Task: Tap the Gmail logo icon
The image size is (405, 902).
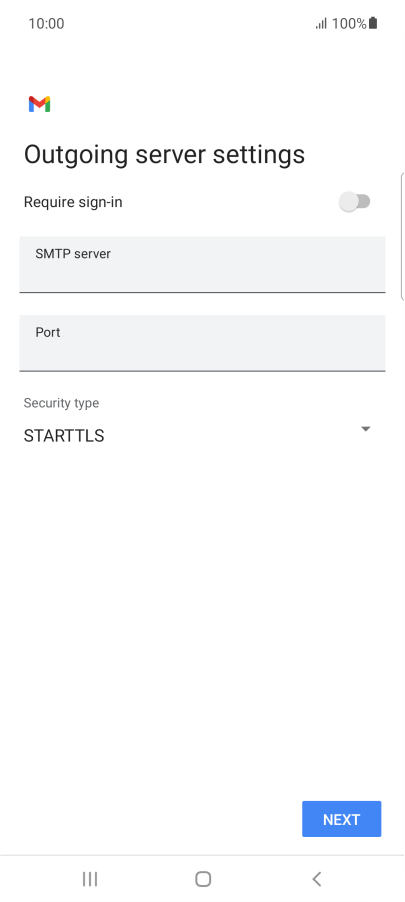Action: point(39,104)
